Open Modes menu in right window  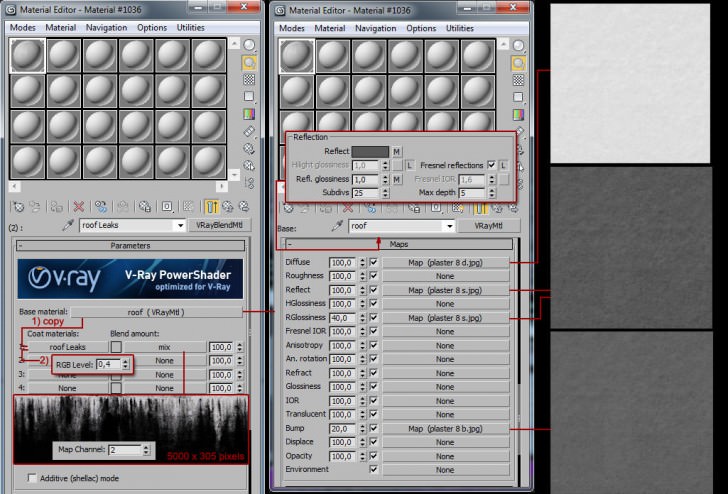(x=292, y=28)
